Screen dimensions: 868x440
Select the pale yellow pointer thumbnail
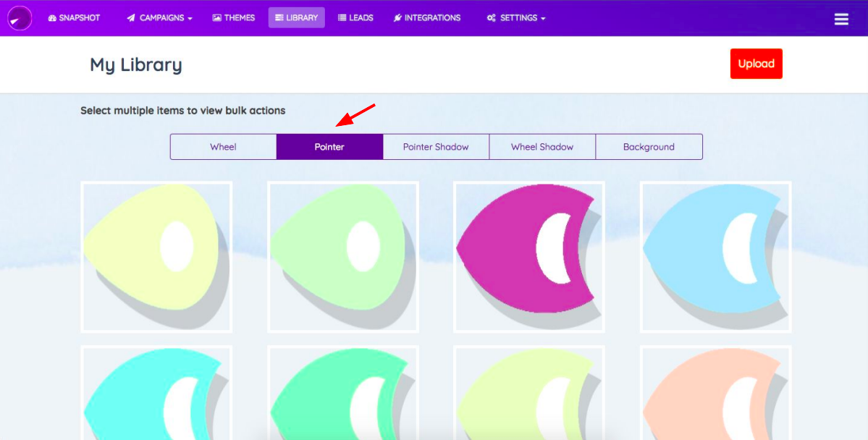156,257
